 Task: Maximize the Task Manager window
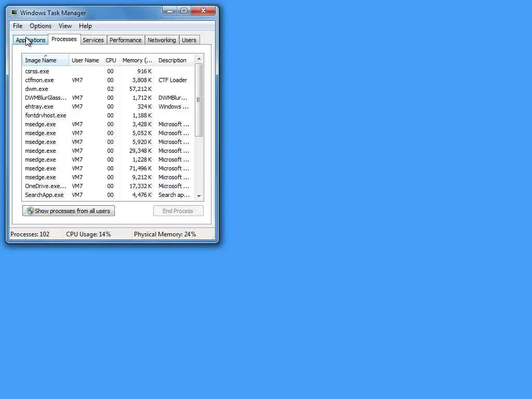(x=184, y=11)
